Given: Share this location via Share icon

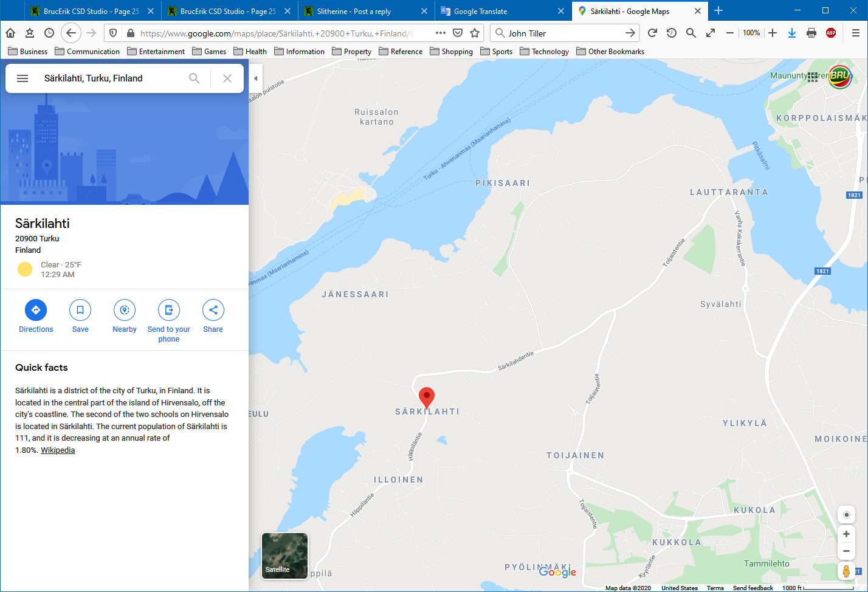Looking at the screenshot, I should pyautogui.click(x=213, y=310).
